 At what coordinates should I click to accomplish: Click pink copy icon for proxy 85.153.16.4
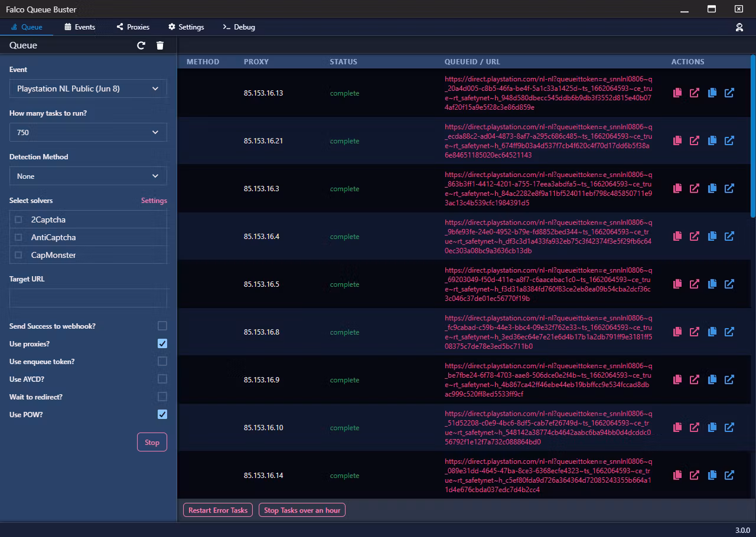tap(677, 237)
